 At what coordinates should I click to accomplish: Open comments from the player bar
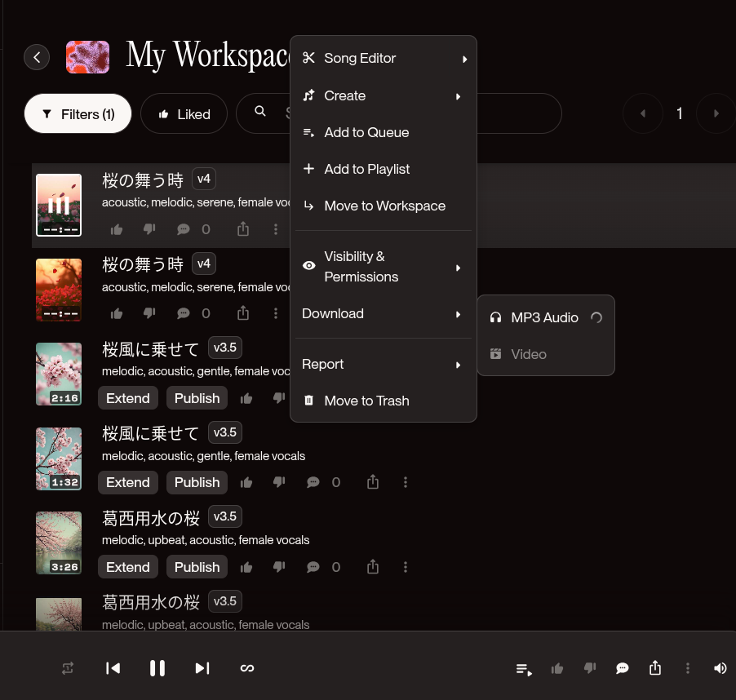(623, 668)
